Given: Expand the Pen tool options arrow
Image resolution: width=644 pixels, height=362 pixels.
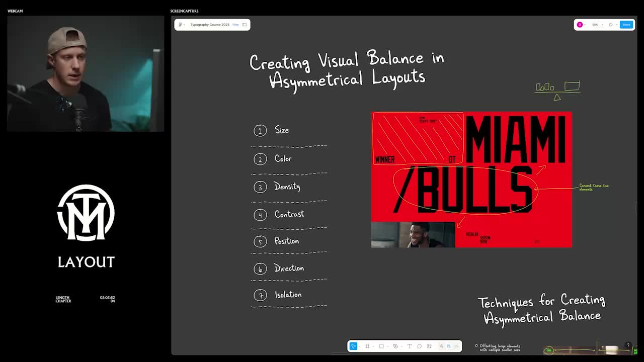Looking at the screenshot, I should point(401,346).
